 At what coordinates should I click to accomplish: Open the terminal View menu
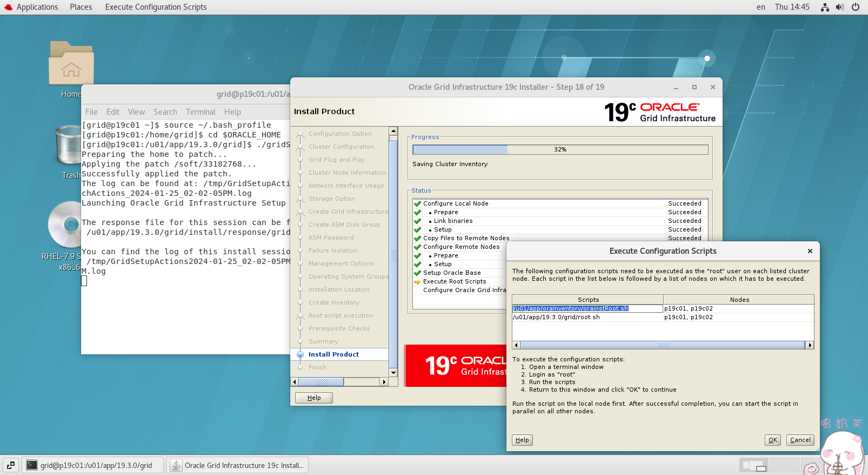(136, 112)
